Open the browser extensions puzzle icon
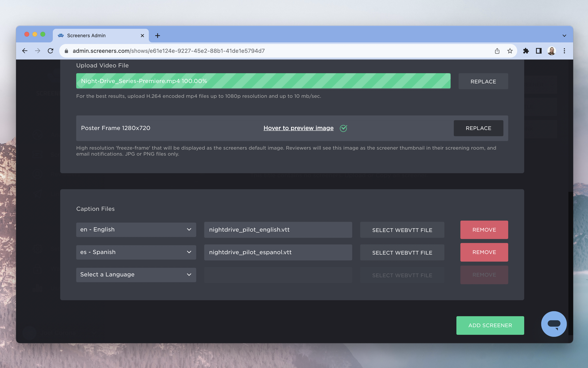This screenshot has height=368, width=588. coord(526,51)
